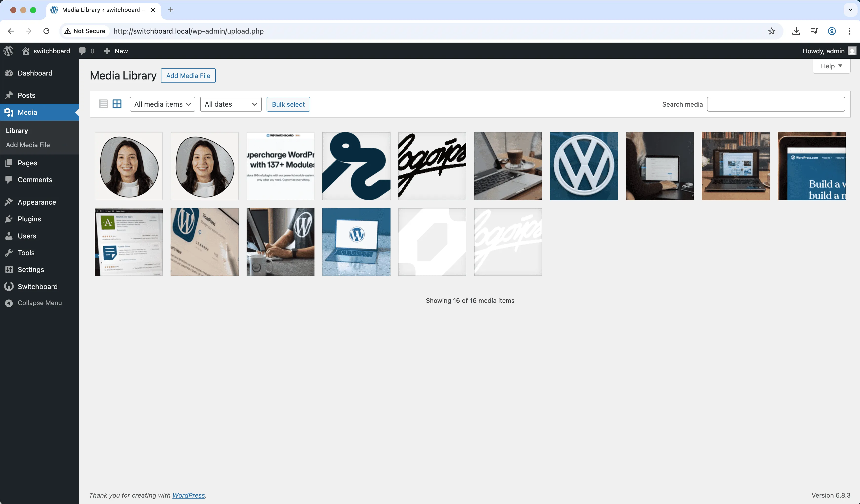
Task: Expand the All dates filter
Action: (230, 104)
